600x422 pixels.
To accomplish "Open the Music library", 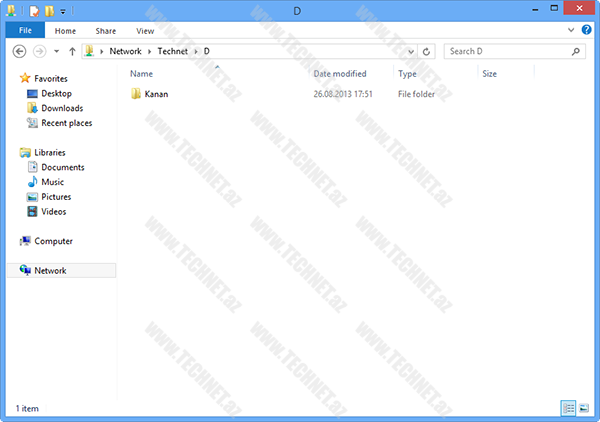I will (52, 182).
